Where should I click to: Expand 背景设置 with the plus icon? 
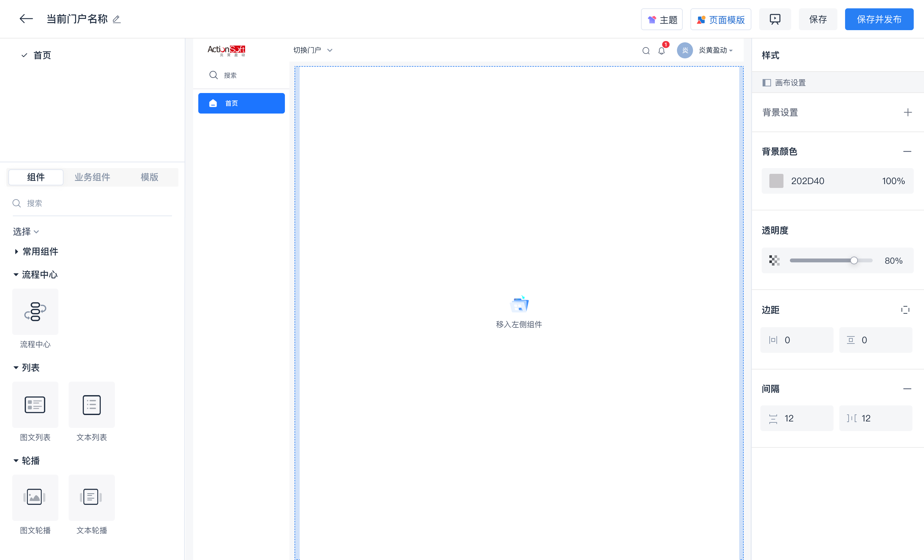point(908,113)
